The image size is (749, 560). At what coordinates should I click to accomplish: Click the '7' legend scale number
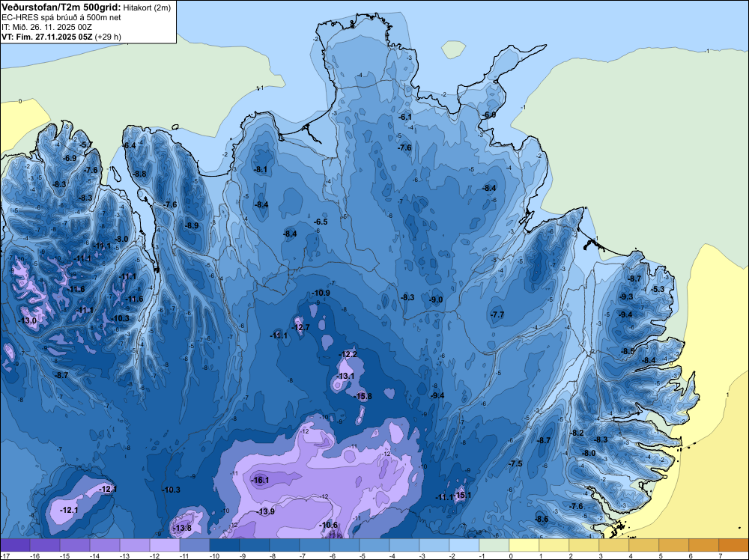[720, 556]
